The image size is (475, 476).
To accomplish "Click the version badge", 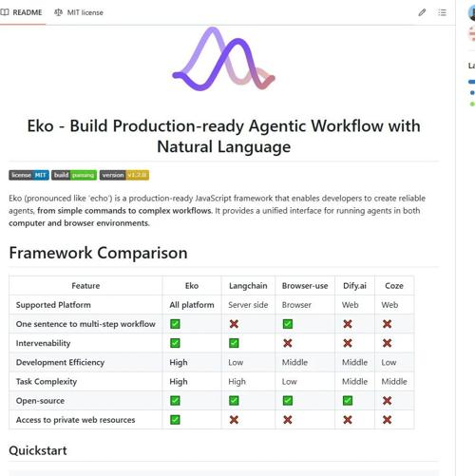I will point(124,175).
